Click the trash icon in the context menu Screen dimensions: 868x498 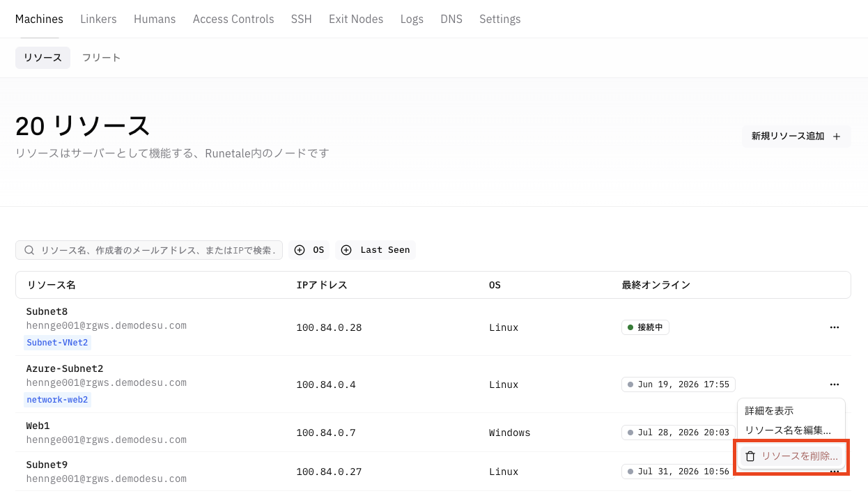click(x=750, y=456)
